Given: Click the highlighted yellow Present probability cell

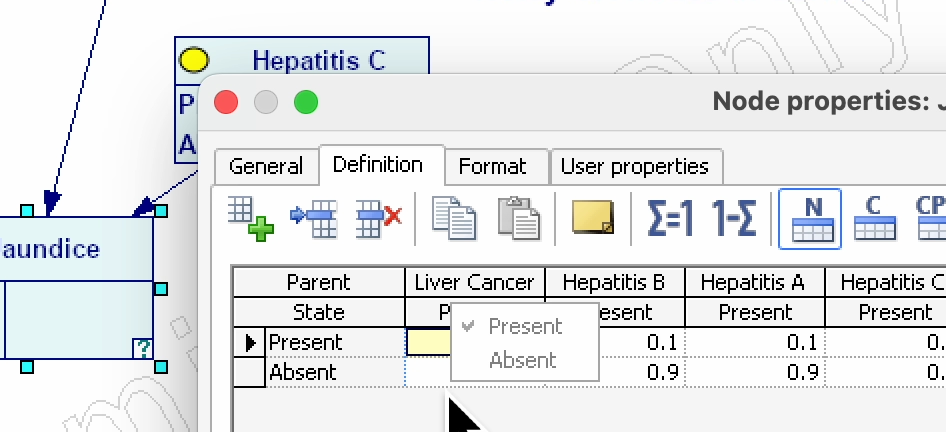Looking at the screenshot, I should point(429,343).
